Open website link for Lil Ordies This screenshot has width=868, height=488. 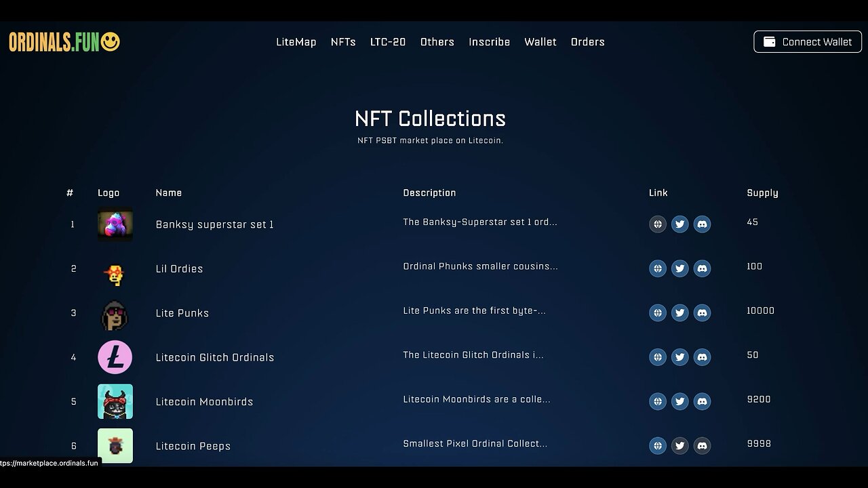click(658, 268)
